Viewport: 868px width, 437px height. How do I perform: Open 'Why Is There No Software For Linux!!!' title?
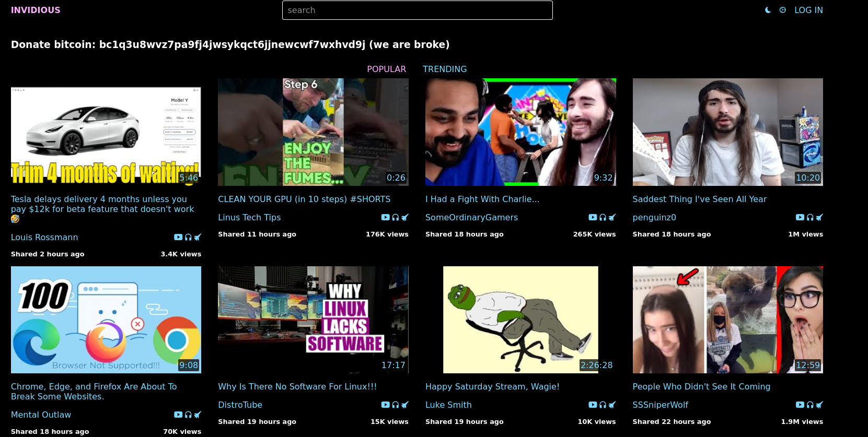coord(297,386)
